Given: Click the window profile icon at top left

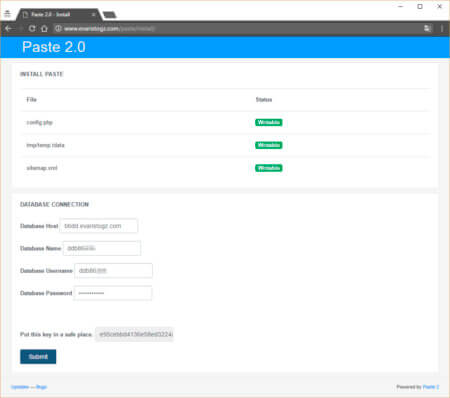Looking at the screenshot, I should [7, 14].
